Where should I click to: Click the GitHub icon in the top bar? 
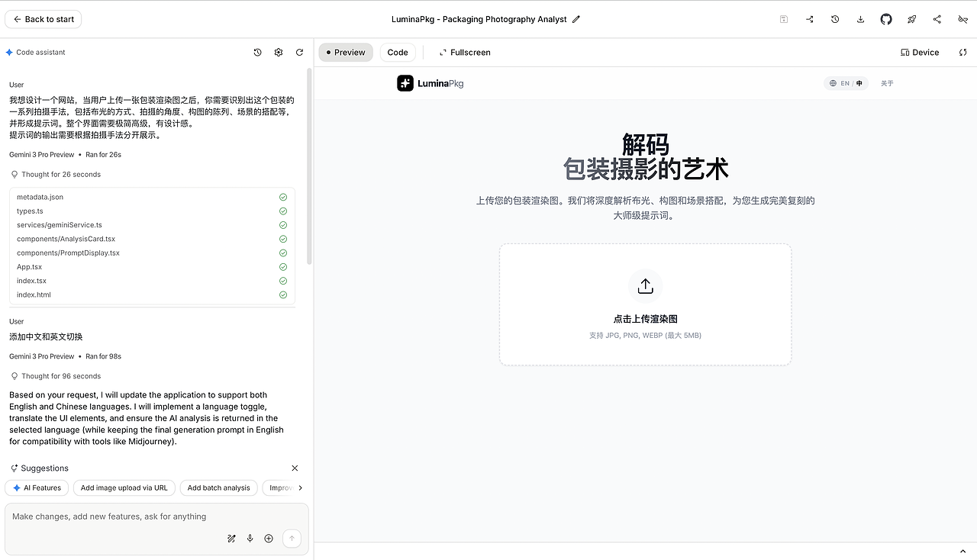885,19
